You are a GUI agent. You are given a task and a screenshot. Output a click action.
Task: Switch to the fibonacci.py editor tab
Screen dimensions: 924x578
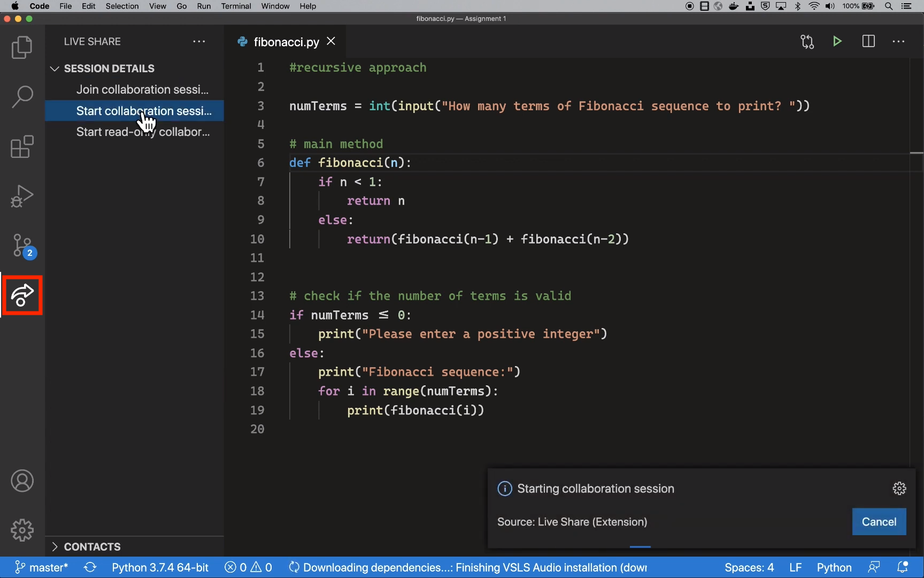286,41
